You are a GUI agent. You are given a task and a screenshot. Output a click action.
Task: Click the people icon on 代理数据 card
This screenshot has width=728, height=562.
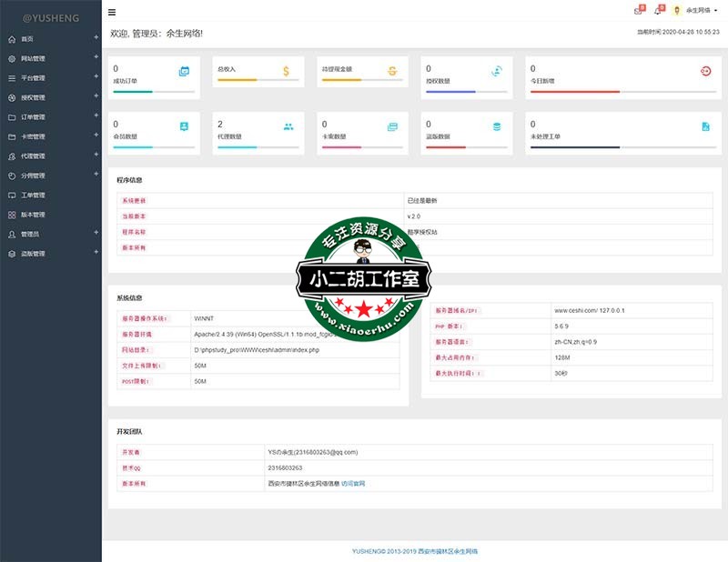[x=288, y=126]
